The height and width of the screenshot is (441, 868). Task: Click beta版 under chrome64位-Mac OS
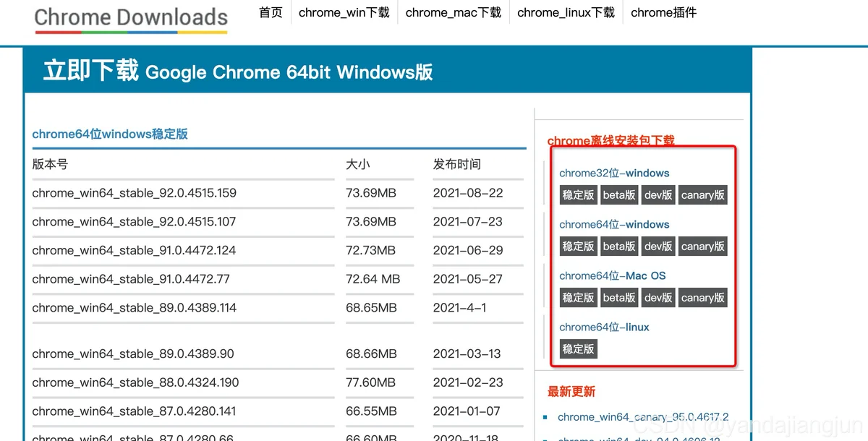coord(619,298)
